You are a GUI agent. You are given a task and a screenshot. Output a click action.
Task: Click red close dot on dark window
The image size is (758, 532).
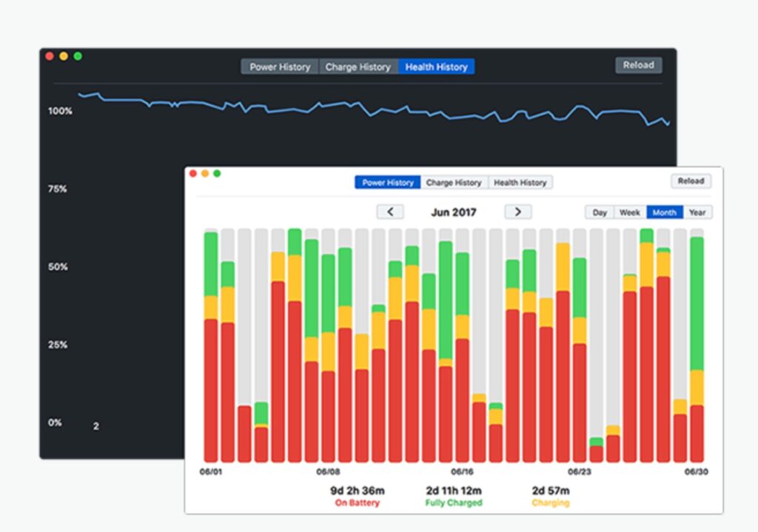(x=50, y=56)
